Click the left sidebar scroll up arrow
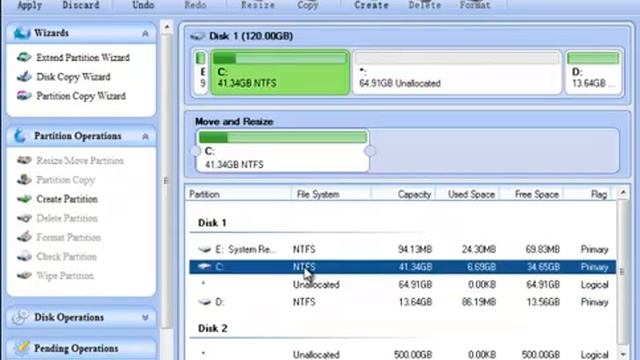This screenshot has width=640, height=360. pos(167,27)
